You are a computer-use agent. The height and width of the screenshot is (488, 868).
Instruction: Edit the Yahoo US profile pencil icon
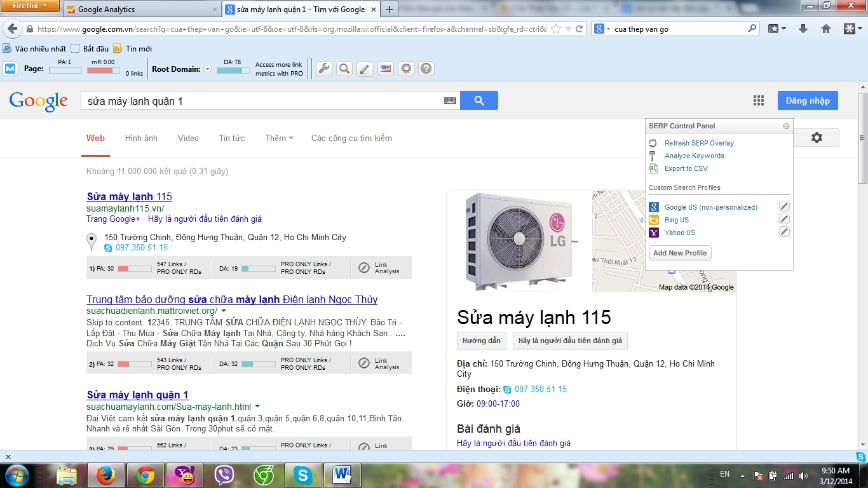pos(785,232)
